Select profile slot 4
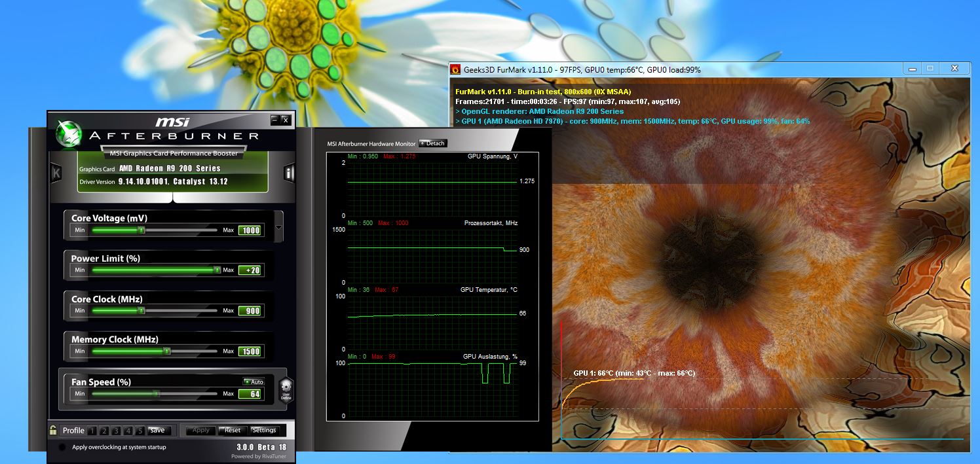 coord(128,431)
